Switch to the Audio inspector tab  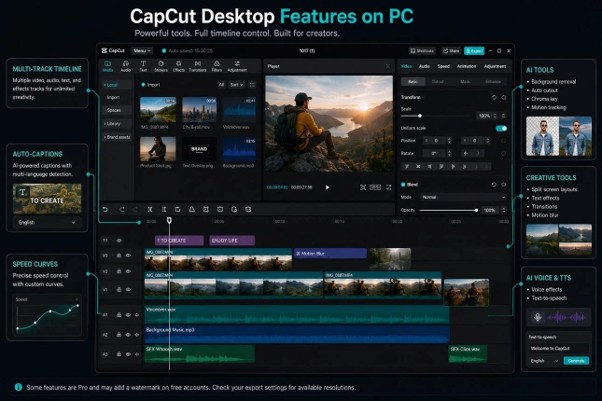coord(424,66)
